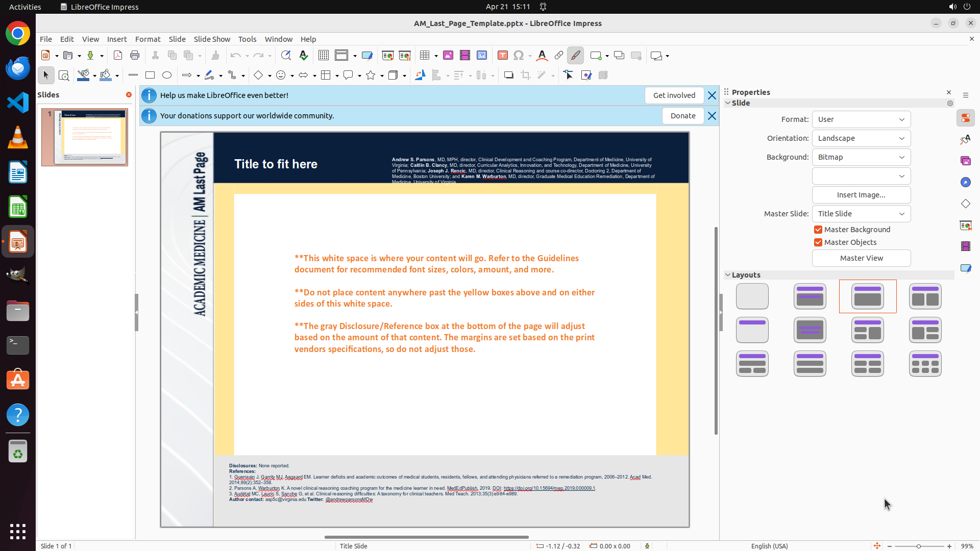Collapse the Layouts section
Screen dimensions: 980x551
click(x=728, y=275)
